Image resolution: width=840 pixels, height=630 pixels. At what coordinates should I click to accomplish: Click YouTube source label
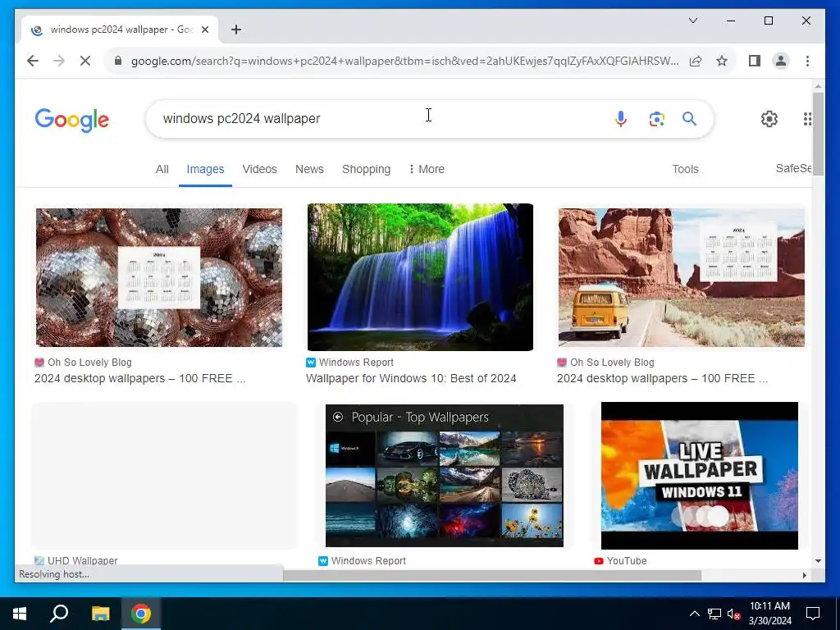(627, 560)
